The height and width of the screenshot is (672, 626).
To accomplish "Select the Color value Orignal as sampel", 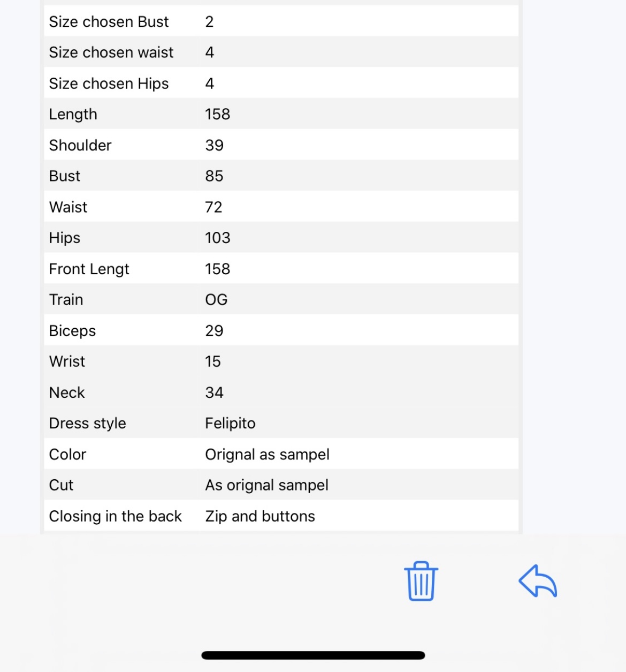I will click(267, 455).
